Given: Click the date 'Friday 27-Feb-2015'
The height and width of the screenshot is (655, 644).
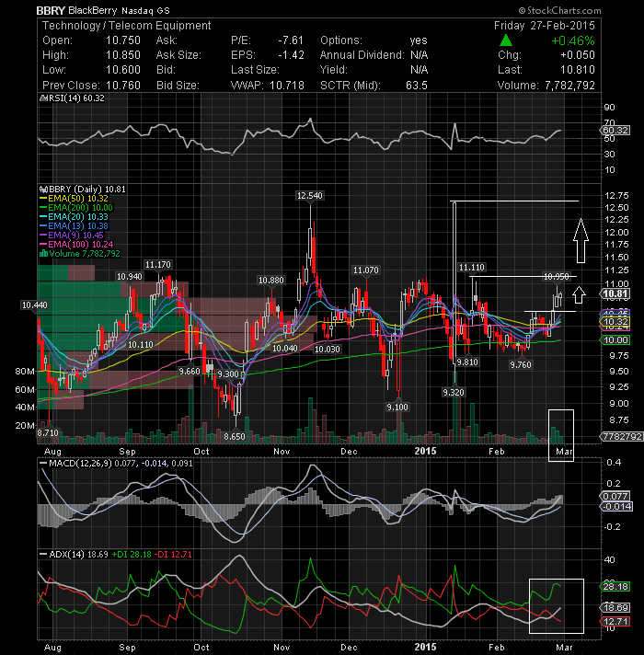Looking at the screenshot, I should 545,26.
